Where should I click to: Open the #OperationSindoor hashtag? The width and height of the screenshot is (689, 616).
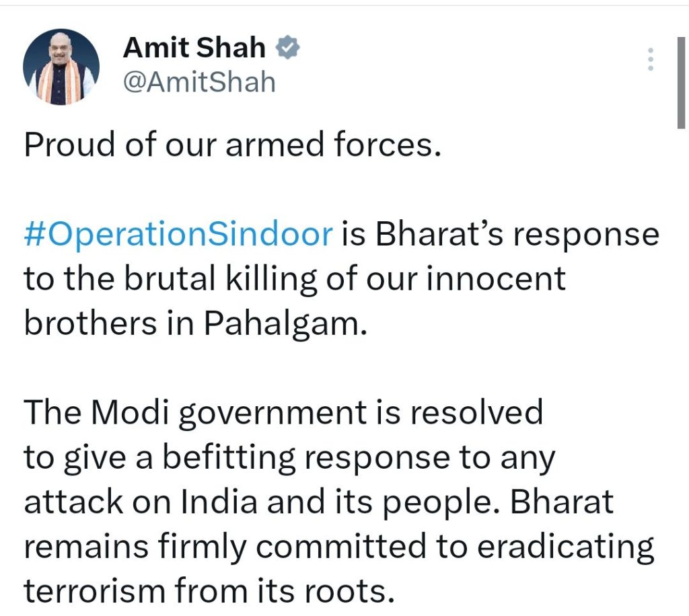coord(178,235)
